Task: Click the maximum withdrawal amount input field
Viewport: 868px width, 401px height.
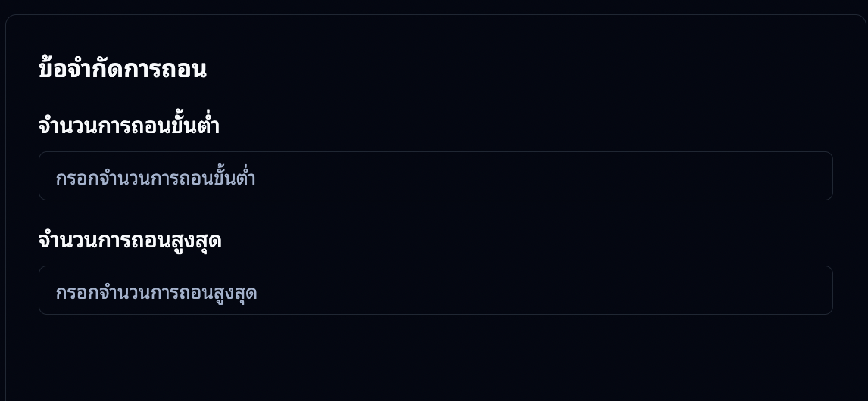Action: (x=436, y=291)
